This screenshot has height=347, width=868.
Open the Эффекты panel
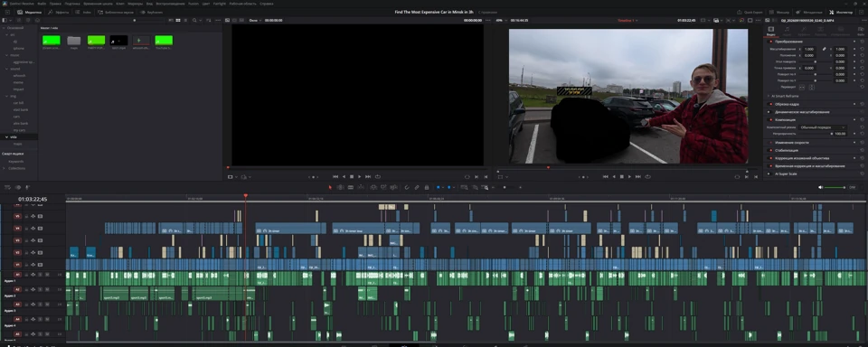click(59, 12)
